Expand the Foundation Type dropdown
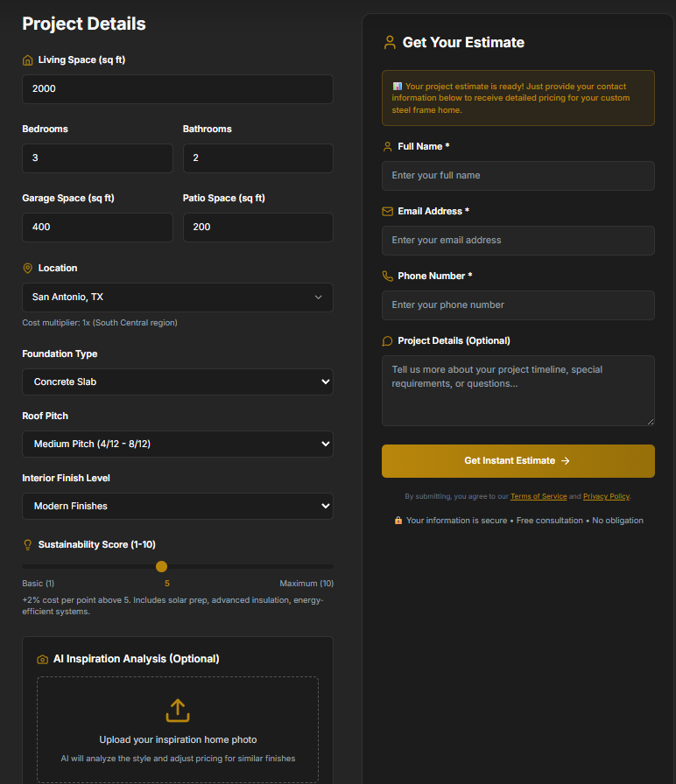Screen dimensions: 676x784 pyautogui.click(x=177, y=382)
